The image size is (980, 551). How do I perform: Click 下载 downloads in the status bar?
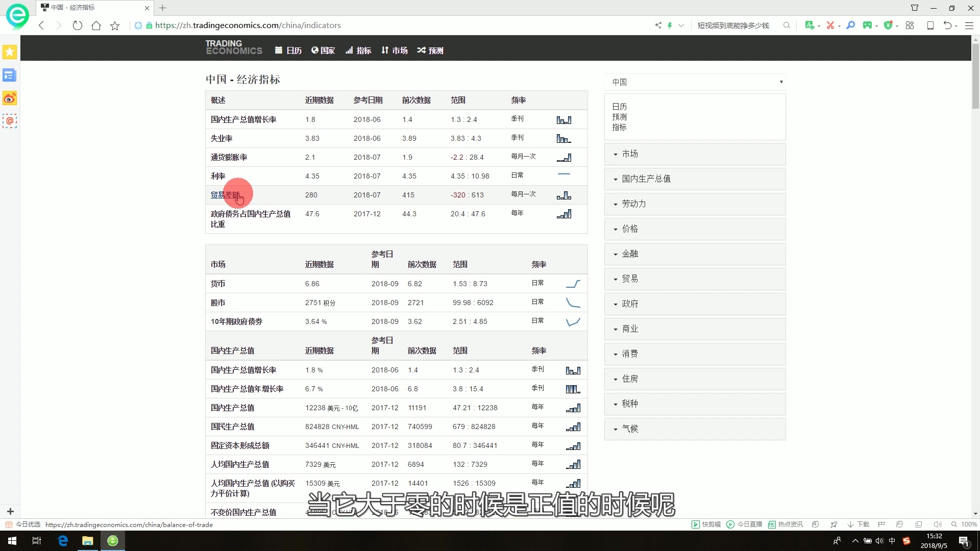click(x=859, y=524)
